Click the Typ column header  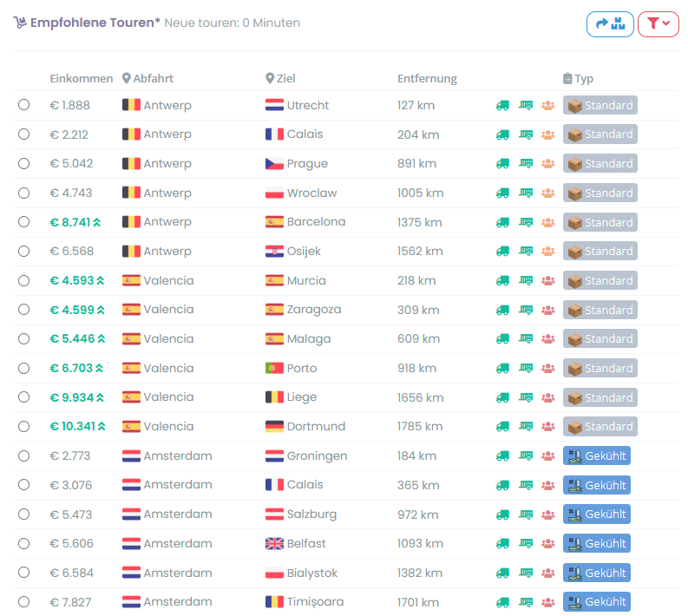[578, 79]
